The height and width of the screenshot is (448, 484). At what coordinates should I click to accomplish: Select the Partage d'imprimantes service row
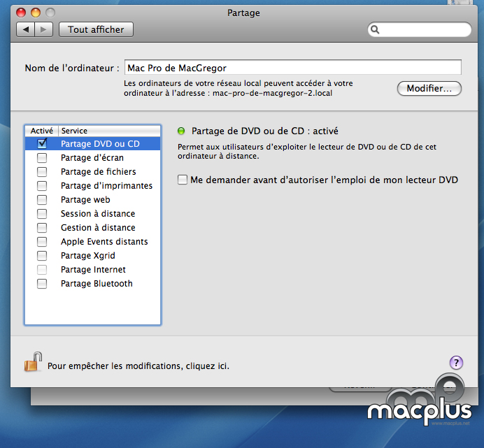[92, 186]
